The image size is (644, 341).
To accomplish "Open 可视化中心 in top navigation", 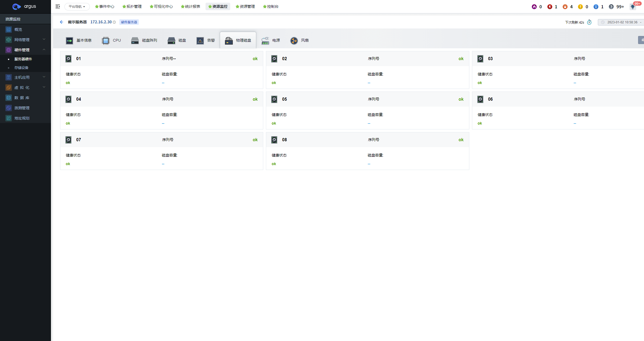I will pyautogui.click(x=161, y=6).
